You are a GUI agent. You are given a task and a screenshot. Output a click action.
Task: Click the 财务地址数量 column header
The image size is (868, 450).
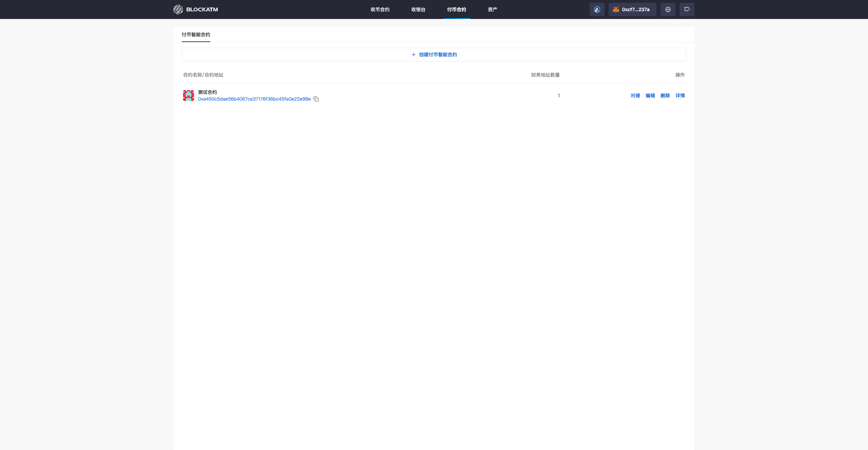click(x=545, y=75)
